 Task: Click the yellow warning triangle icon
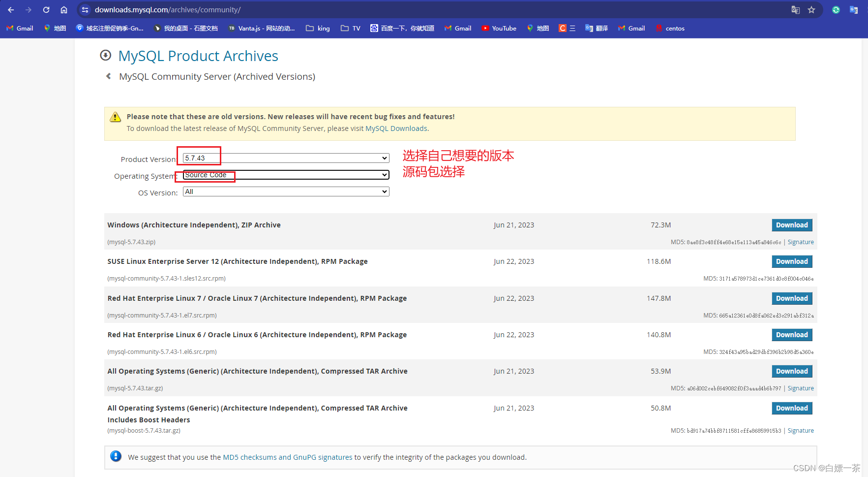point(115,117)
